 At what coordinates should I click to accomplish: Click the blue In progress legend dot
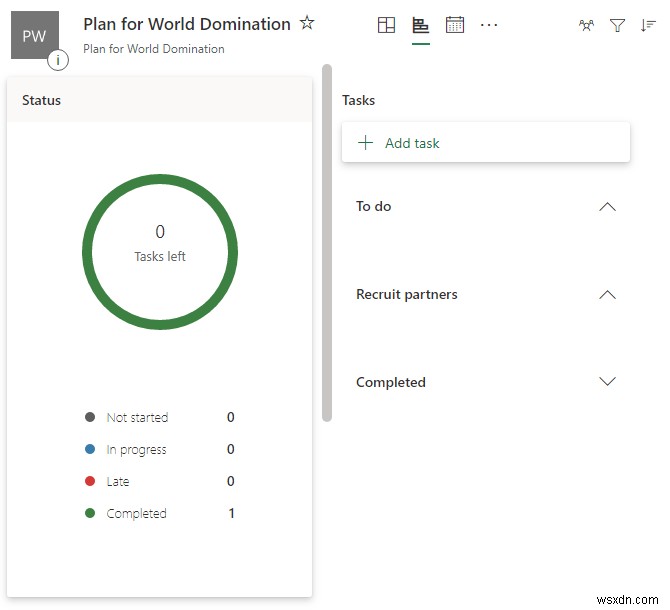pyautogui.click(x=90, y=449)
